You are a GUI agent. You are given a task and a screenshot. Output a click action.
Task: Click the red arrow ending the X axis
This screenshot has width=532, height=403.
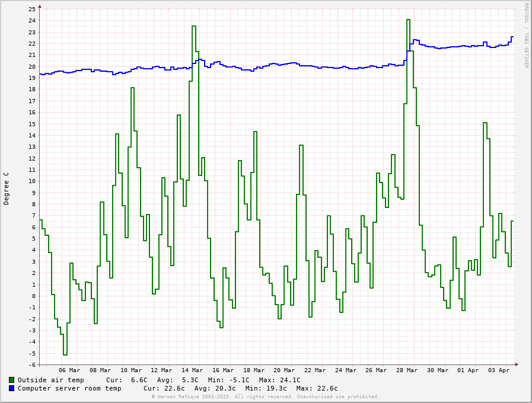click(517, 364)
